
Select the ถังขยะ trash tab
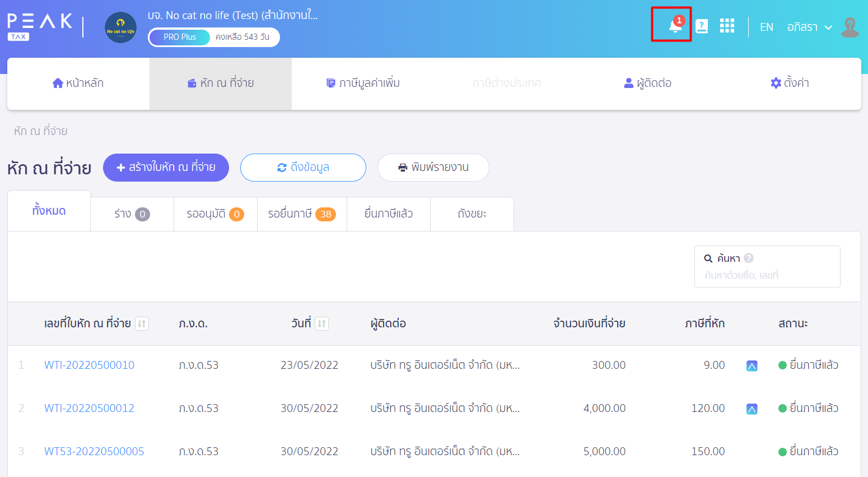pos(472,214)
